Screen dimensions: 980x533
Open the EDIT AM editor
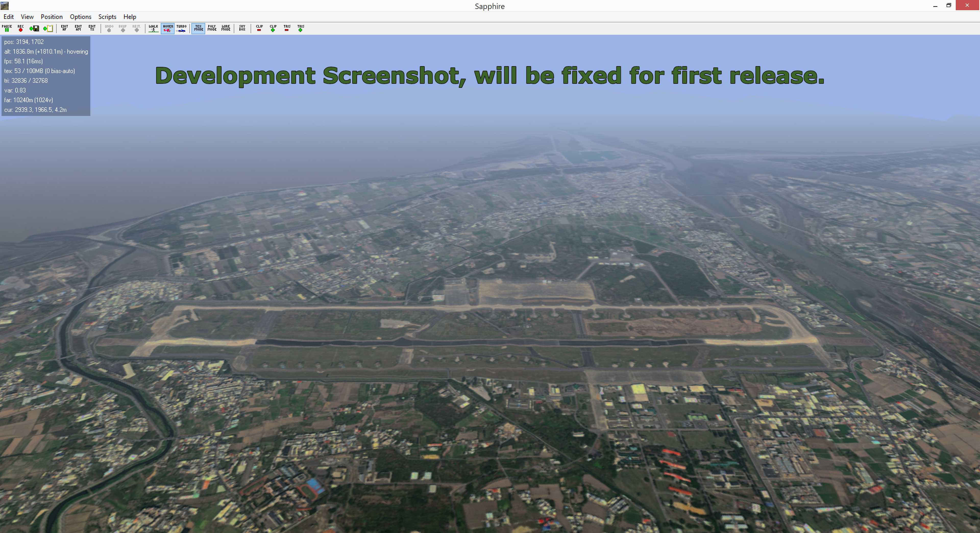(x=78, y=28)
